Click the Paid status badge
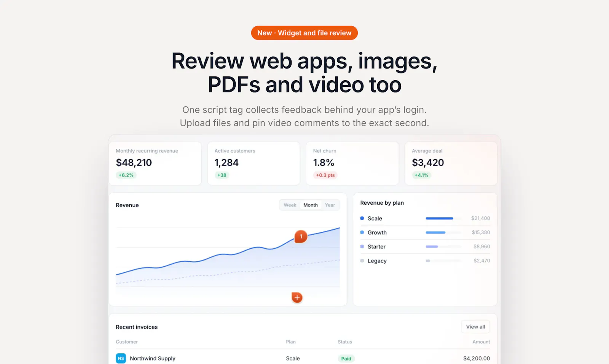This screenshot has width=609, height=364. click(346, 359)
